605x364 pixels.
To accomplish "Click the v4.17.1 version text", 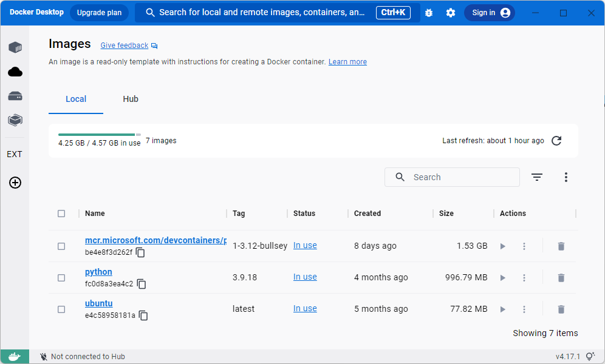I will (567, 357).
